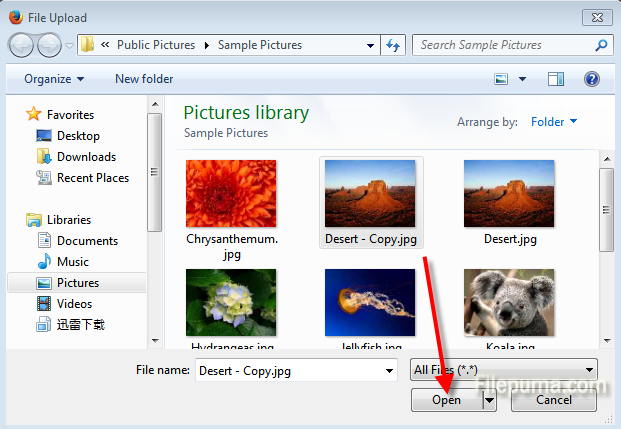Click the Firefox icon in the title bar
Screen dimensions: 621x429
pyautogui.click(x=15, y=17)
